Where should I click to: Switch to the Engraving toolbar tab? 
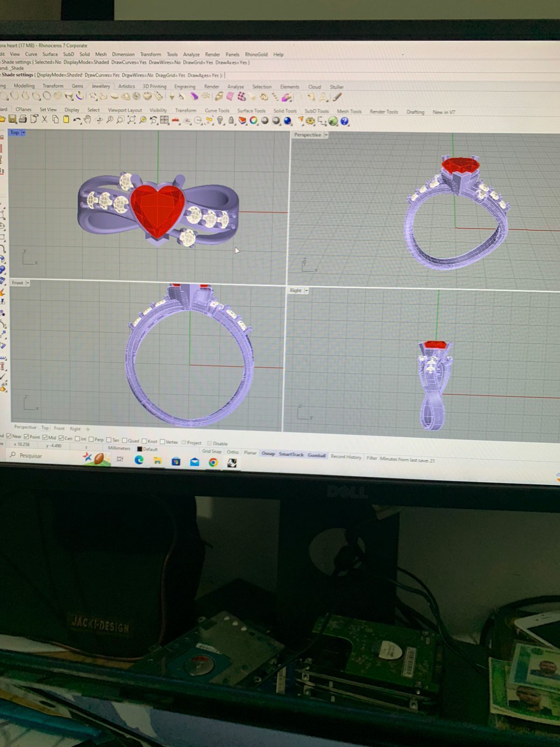(185, 86)
